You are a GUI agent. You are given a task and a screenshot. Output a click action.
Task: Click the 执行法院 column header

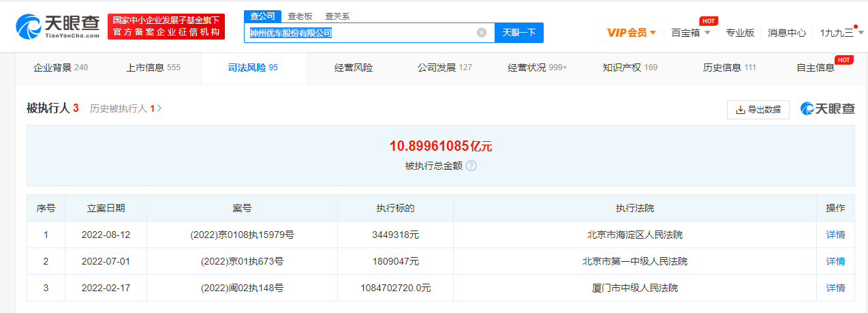click(635, 208)
